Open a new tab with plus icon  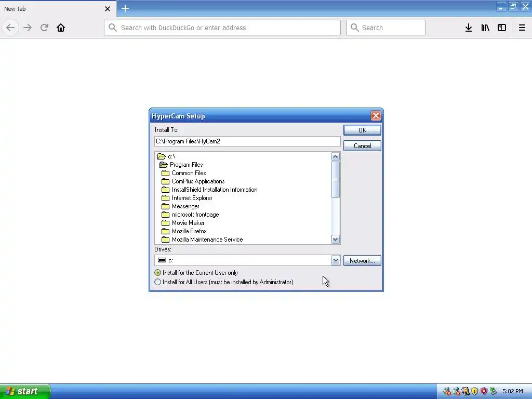click(125, 8)
